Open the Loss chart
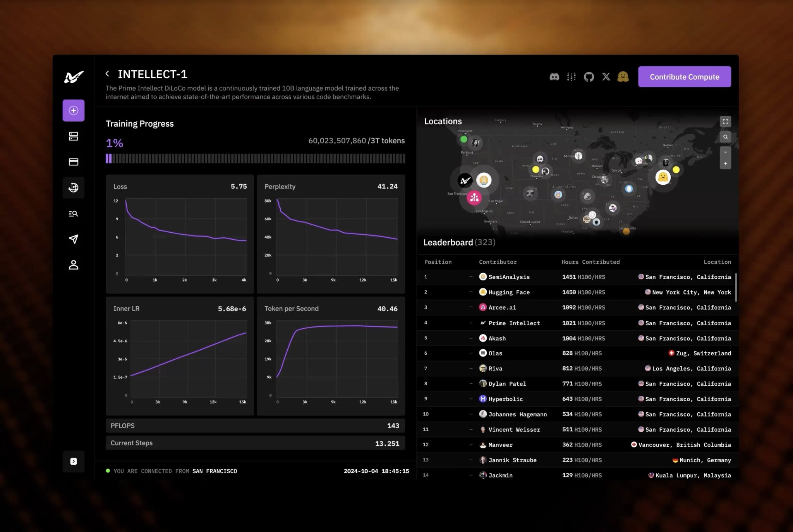Screen dimensions: 793x532 coord(180,233)
